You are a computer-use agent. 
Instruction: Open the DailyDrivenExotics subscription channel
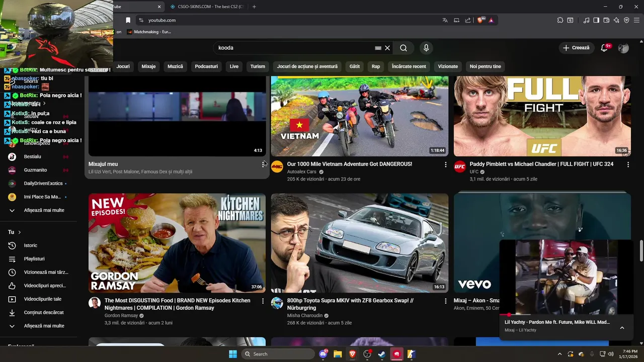[39, 184]
